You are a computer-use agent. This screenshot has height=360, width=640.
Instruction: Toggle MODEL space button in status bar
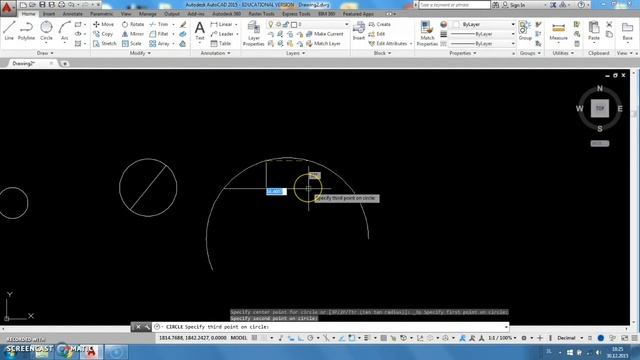coord(239,338)
